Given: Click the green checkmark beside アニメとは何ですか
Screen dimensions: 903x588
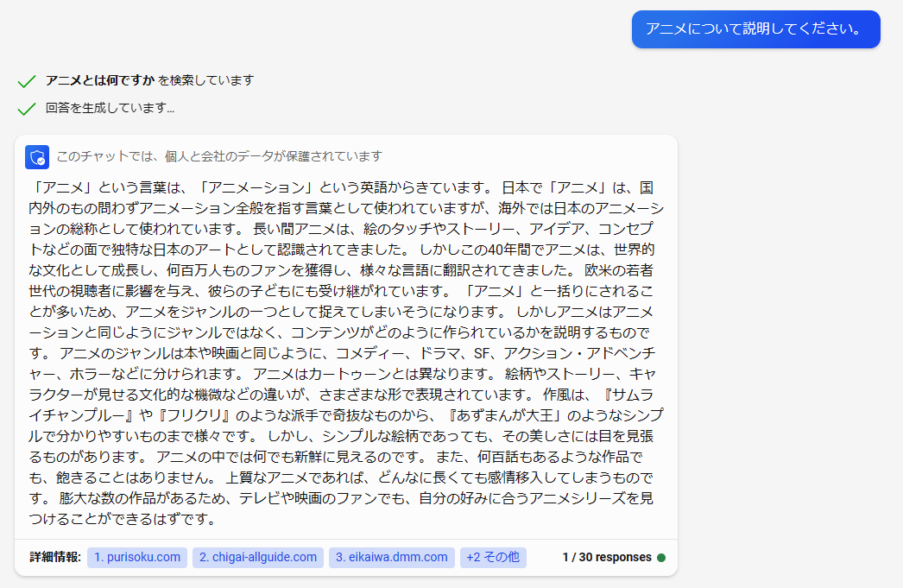Looking at the screenshot, I should click(27, 81).
